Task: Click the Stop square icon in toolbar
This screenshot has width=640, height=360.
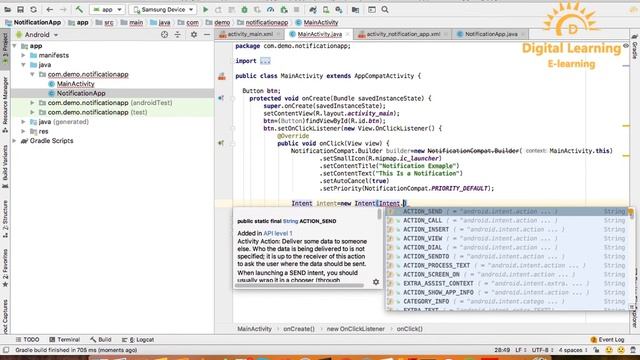Action: coord(297,9)
